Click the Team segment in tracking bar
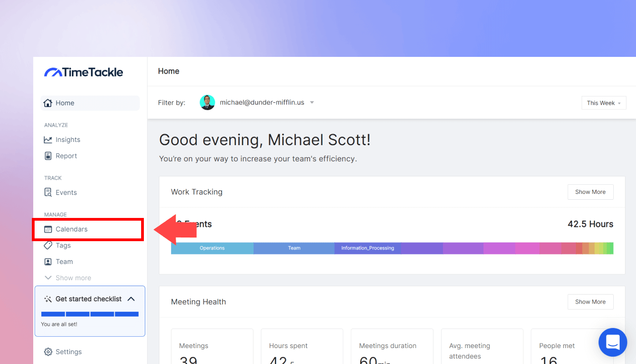Viewport: 636px width, 364px height. [294, 248]
